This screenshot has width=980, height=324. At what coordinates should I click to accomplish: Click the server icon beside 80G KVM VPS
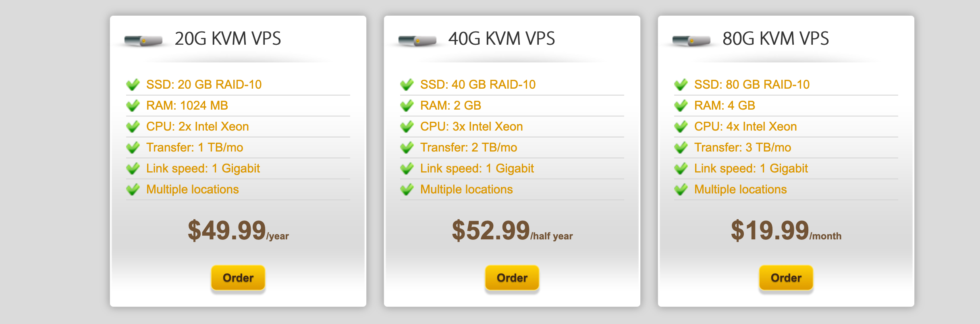691,40
